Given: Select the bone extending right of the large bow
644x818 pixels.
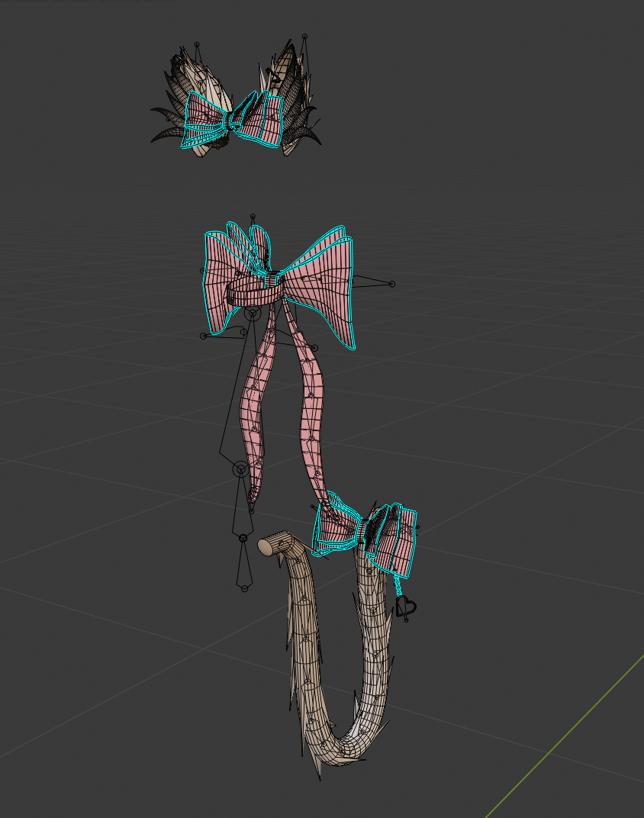Looking at the screenshot, I should [x=372, y=282].
